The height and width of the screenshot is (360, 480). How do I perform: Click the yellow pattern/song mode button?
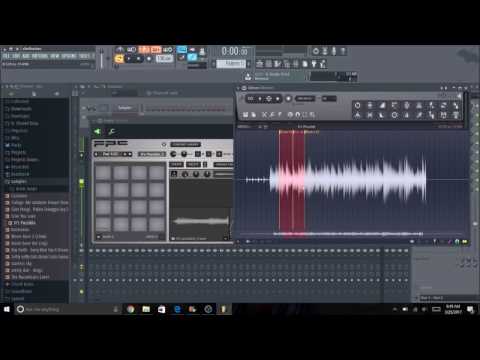coord(119,59)
